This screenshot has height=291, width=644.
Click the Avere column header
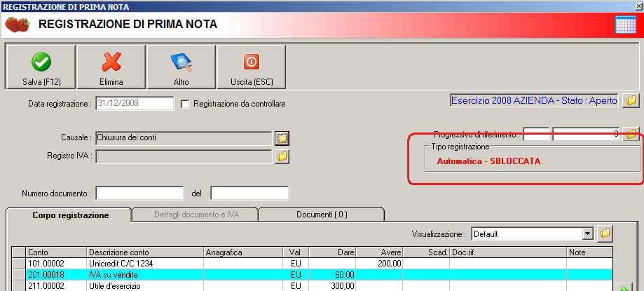(x=379, y=252)
